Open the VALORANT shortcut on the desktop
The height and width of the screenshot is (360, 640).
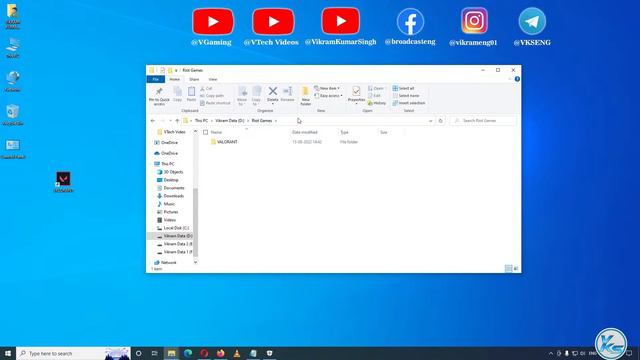63,182
